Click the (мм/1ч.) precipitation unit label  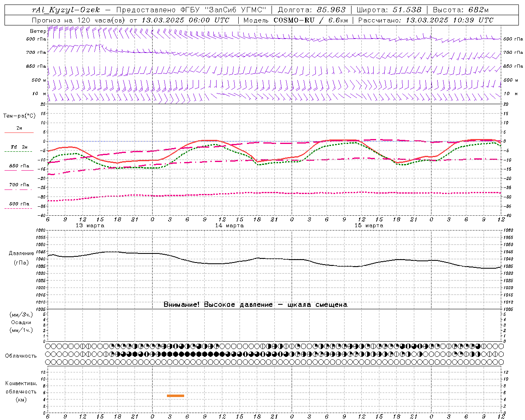21,330
